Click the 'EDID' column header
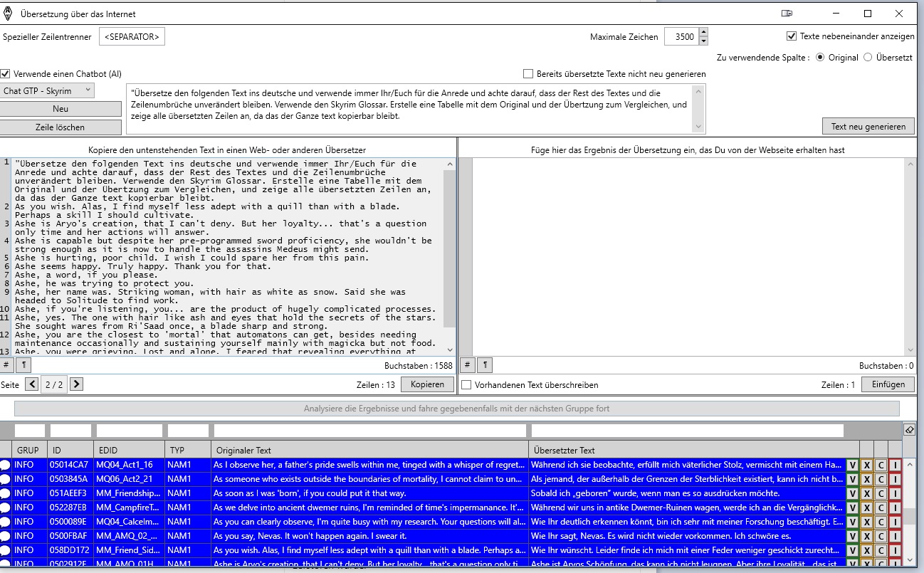 (129, 450)
